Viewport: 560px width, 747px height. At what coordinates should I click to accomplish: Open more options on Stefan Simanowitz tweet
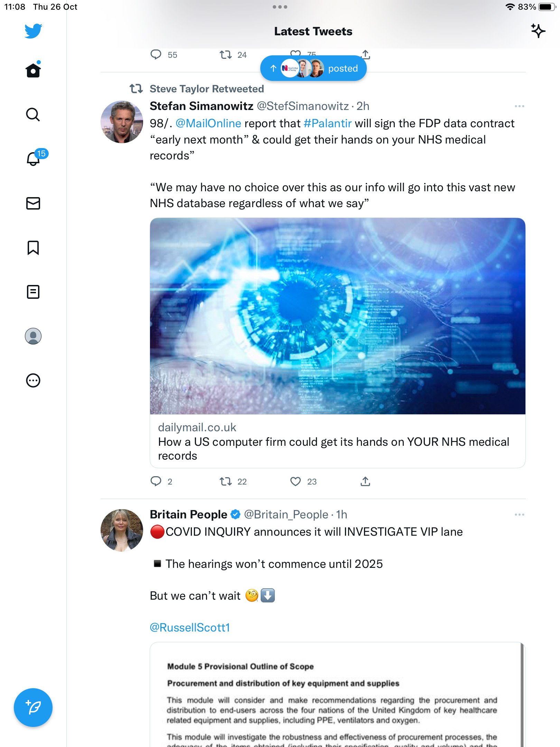click(x=519, y=106)
